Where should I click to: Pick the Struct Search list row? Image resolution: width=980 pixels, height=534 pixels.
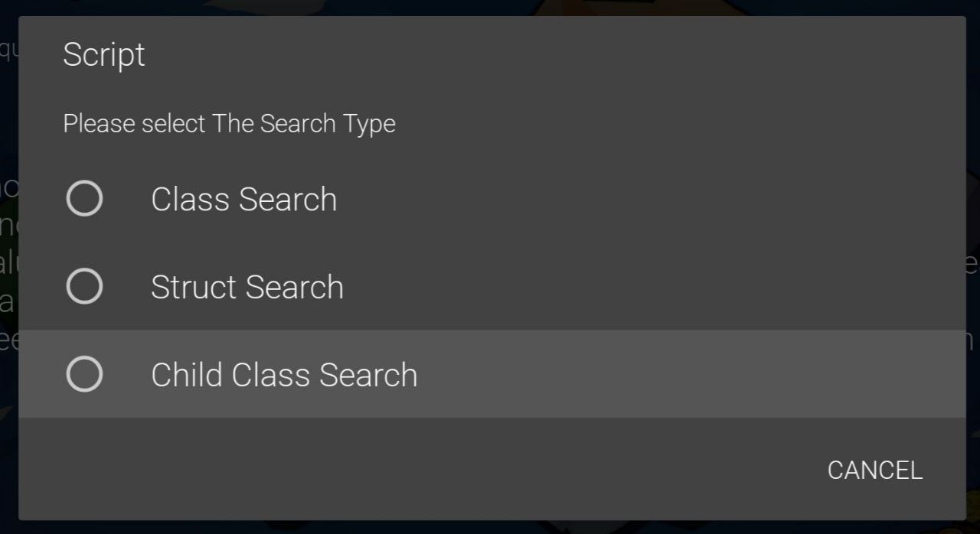pyautogui.click(x=612, y=287)
